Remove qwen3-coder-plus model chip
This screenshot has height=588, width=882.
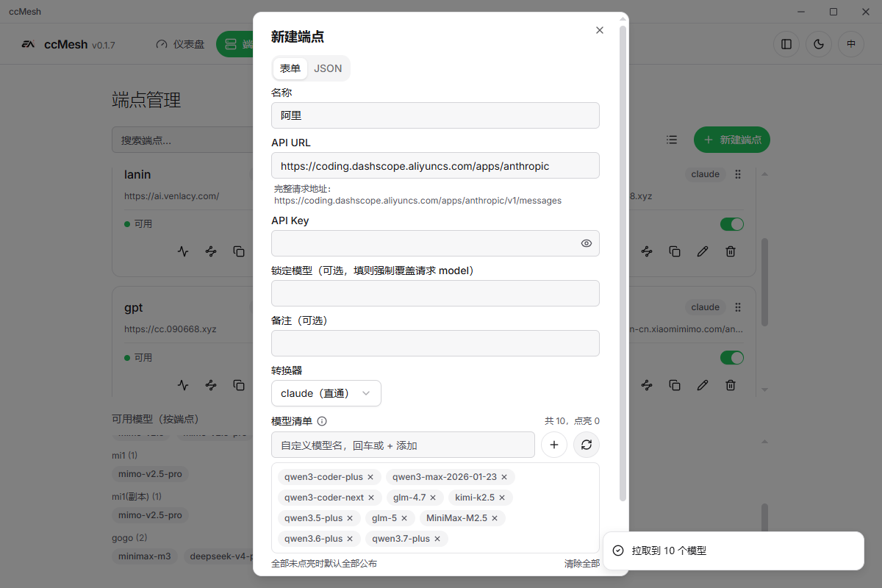(371, 477)
